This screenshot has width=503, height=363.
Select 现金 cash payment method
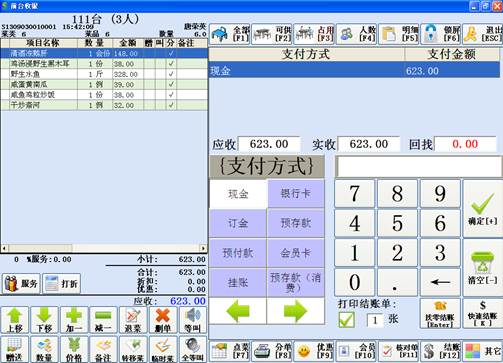(238, 194)
